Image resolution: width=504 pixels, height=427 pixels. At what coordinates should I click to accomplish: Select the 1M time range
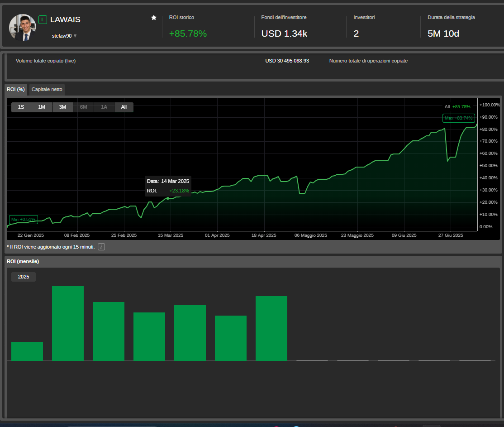[42, 107]
